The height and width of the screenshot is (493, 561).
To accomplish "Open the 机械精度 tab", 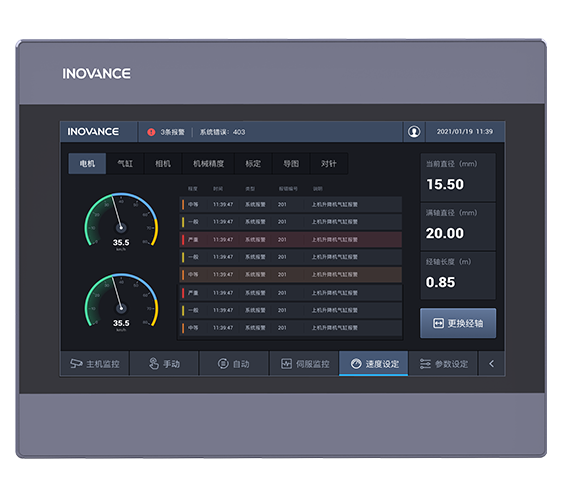I will point(208,163).
